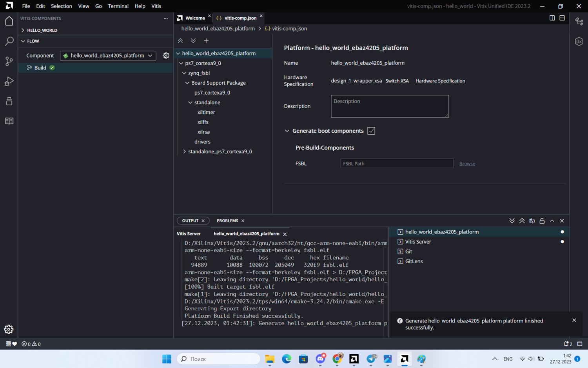Click the add plus icon above tree

(x=206, y=41)
